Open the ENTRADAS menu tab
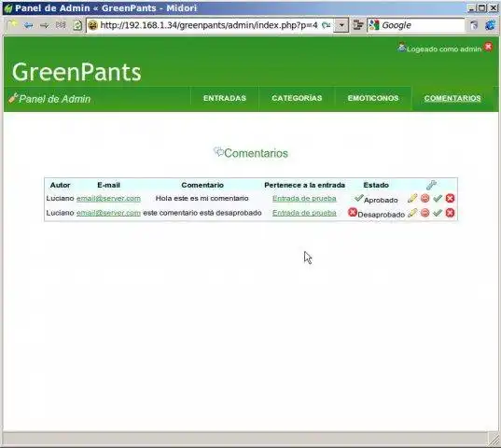 click(x=225, y=98)
